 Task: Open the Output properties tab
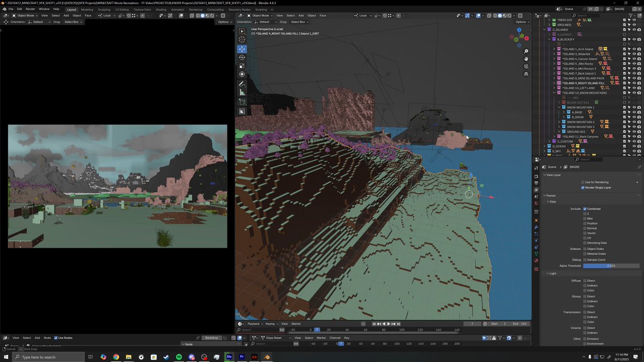tap(536, 183)
